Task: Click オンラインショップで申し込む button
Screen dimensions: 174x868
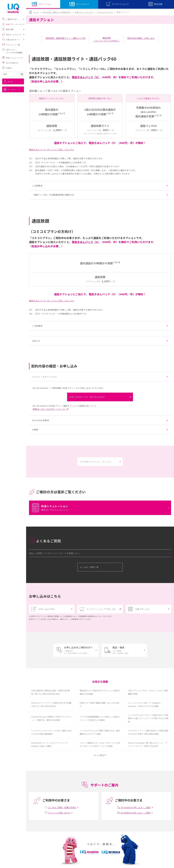Action: [x=100, y=609]
